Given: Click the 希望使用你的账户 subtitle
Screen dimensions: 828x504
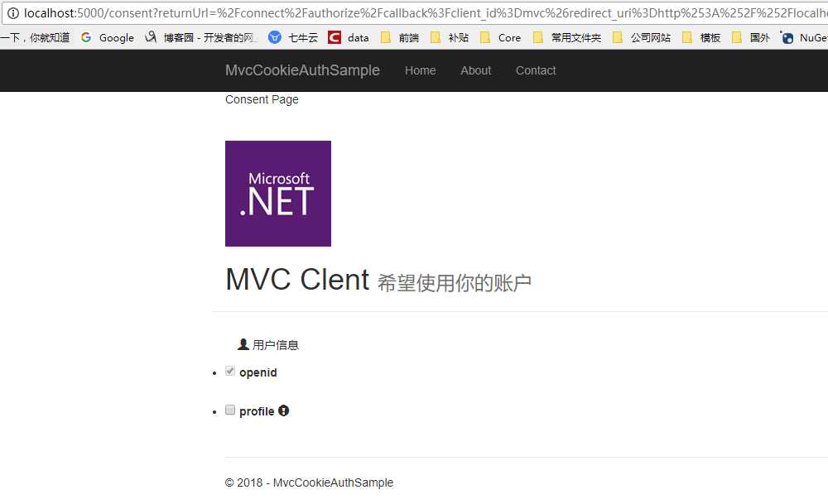Looking at the screenshot, I should pos(455,283).
